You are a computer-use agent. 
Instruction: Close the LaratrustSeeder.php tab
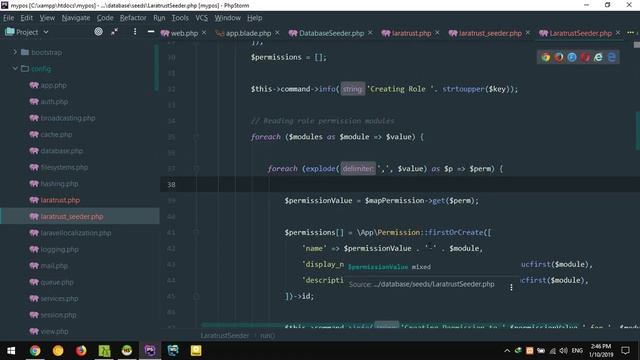point(618,33)
